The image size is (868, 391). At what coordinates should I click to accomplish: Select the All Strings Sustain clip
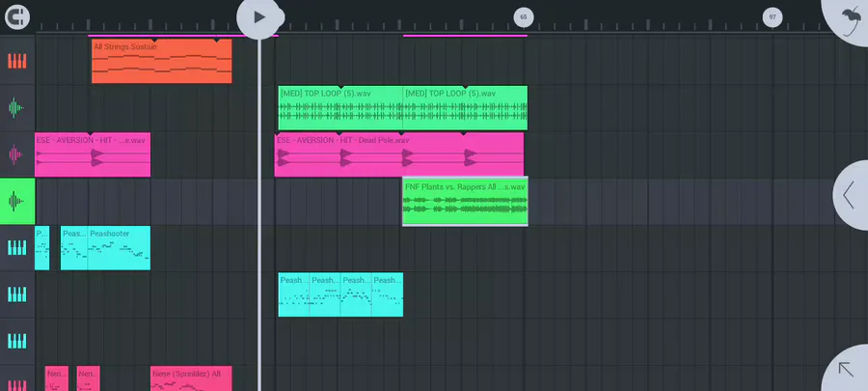pos(162,61)
